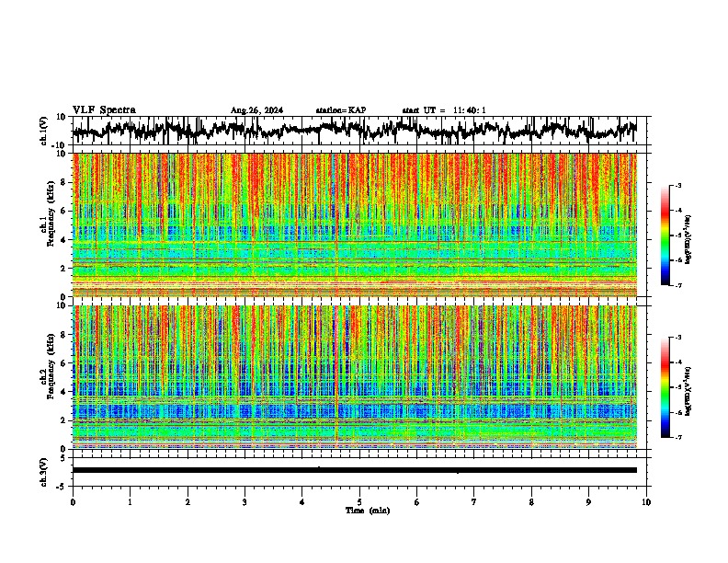Image resolution: width=728 pixels, height=563 pixels.
Task: Click time axis tick label "2"
Action: click(x=188, y=502)
